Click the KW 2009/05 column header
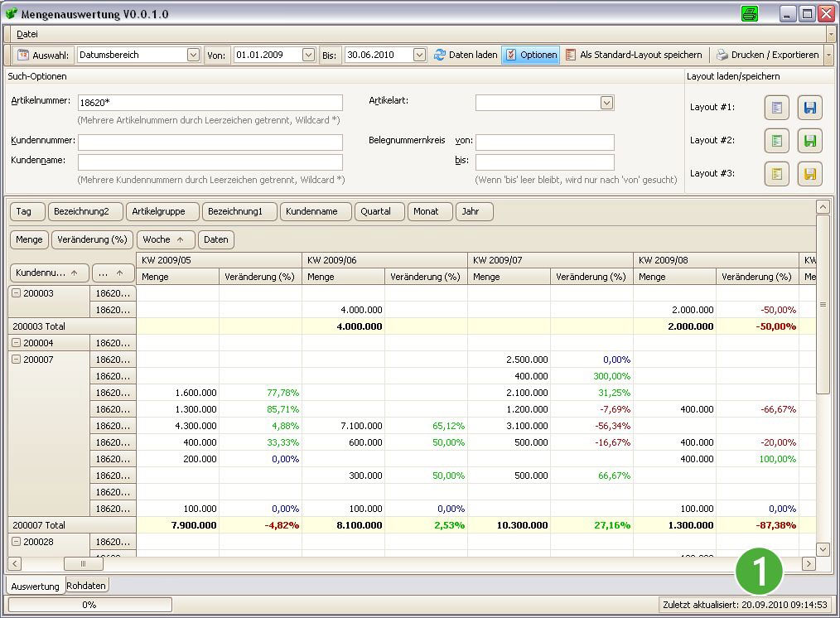This screenshot has height=618, width=840. coord(219,260)
